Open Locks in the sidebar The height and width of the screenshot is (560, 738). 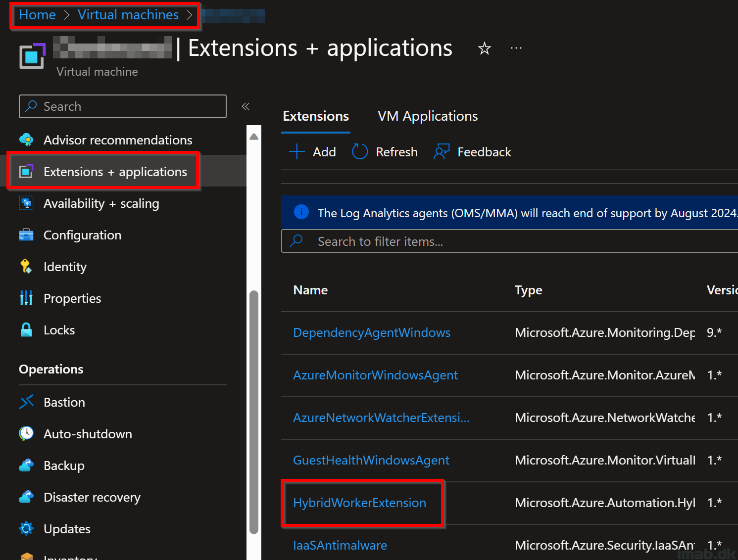click(x=59, y=330)
